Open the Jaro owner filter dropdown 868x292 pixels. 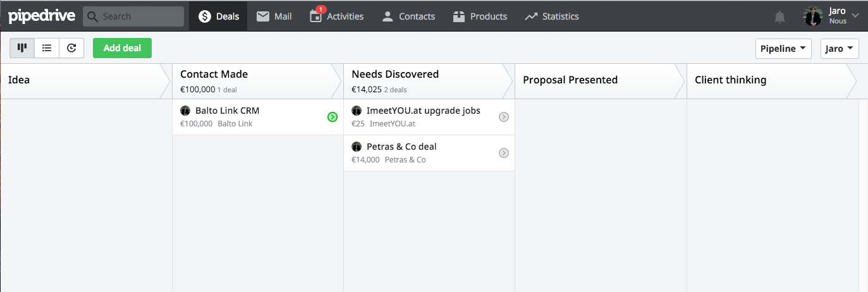point(839,49)
